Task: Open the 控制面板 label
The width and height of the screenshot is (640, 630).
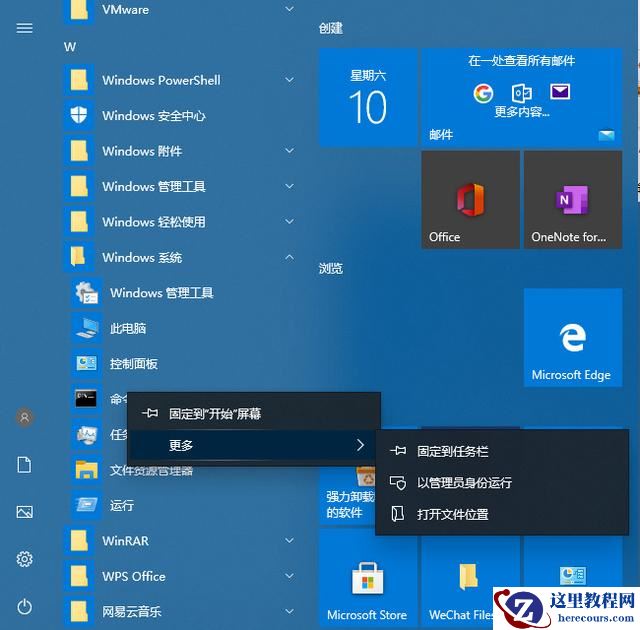Action: 134,364
